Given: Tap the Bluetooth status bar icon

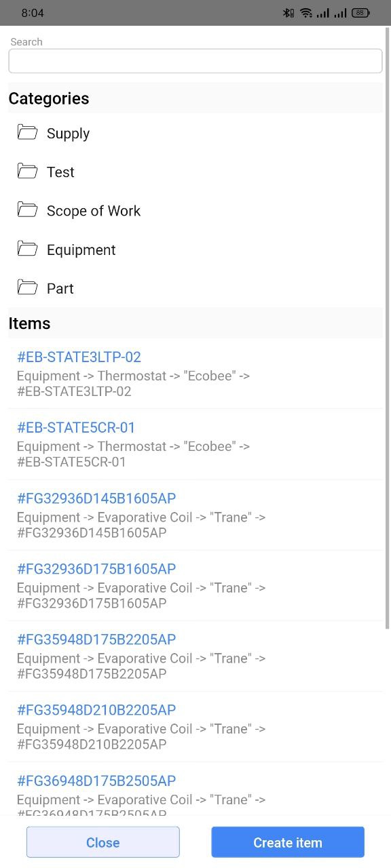Looking at the screenshot, I should point(288,13).
